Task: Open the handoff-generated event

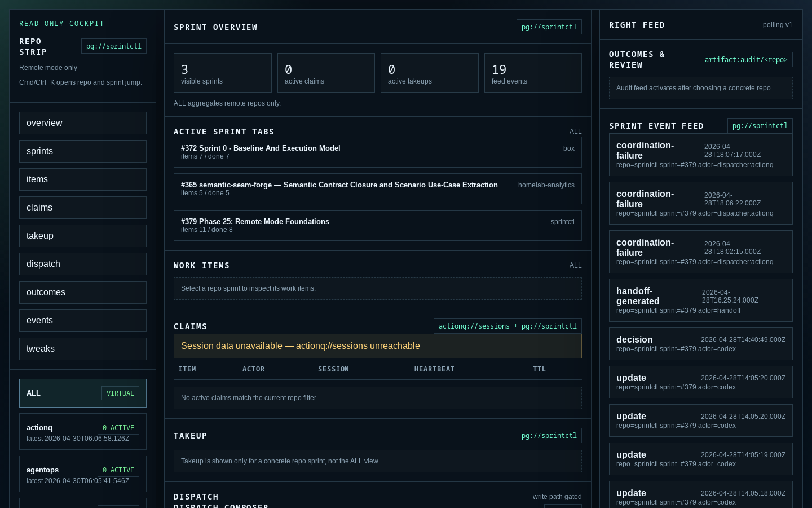Action: coord(701,300)
